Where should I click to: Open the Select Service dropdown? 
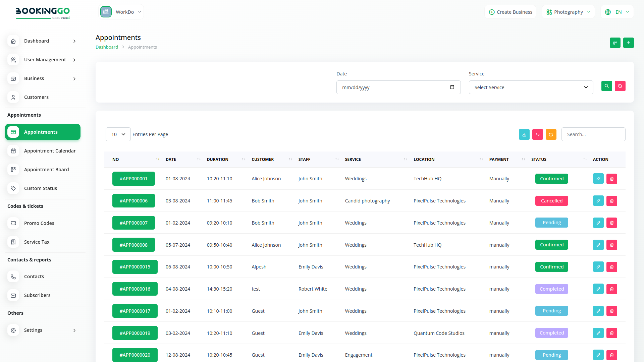pyautogui.click(x=531, y=87)
